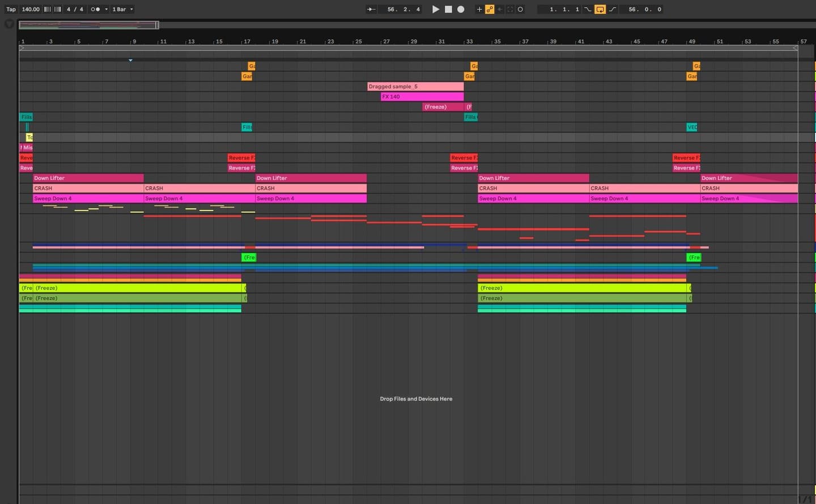Toggle the Metronome button
This screenshot has width=816, height=504.
pos(95,9)
